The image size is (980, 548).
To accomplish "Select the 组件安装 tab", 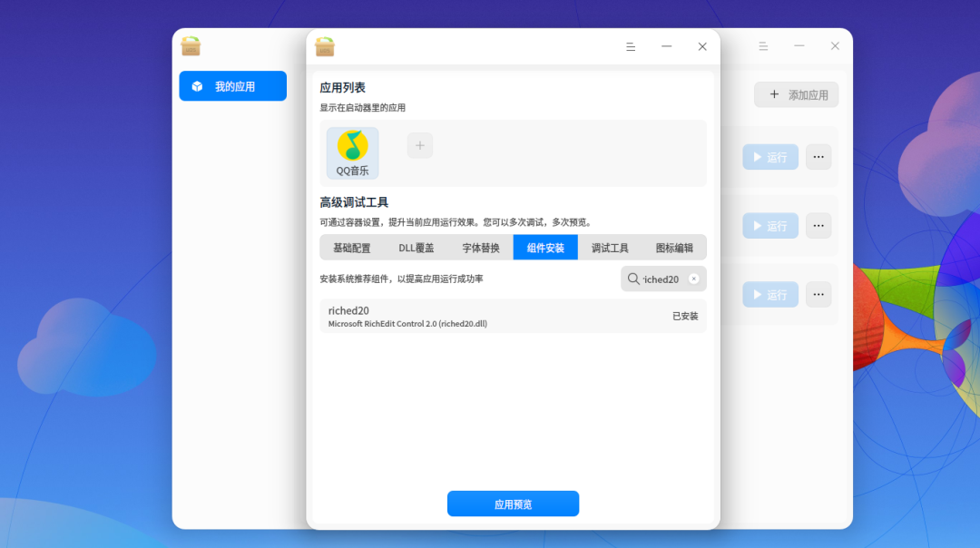I will pyautogui.click(x=544, y=247).
